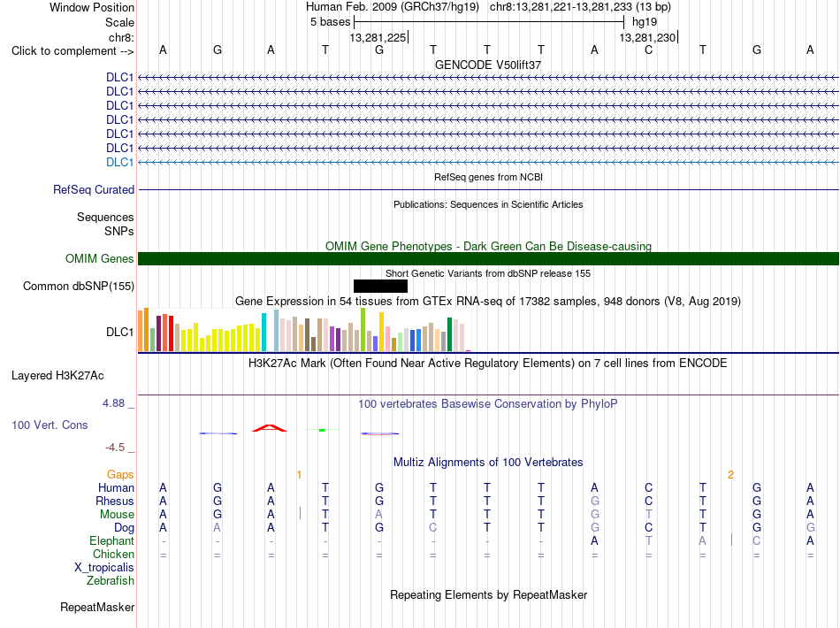Click the cyan bar in GTEx chart

(263, 333)
